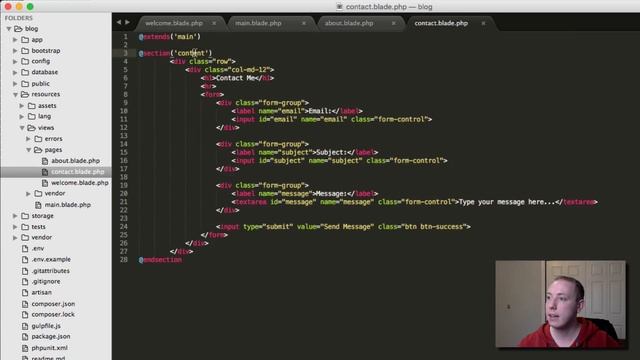Viewport: 640px width, 360px height.
Task: Click the assets folder icon
Action: tap(31, 105)
